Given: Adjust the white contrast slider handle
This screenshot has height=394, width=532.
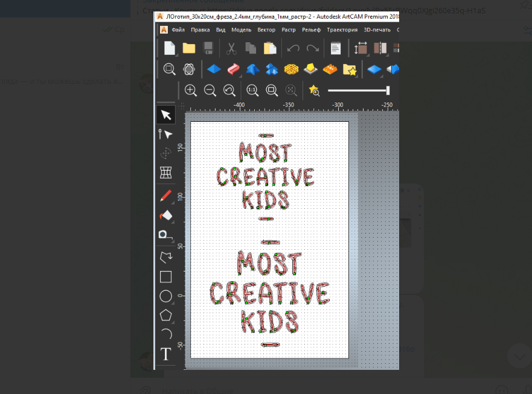Looking at the screenshot, I should (388, 91).
